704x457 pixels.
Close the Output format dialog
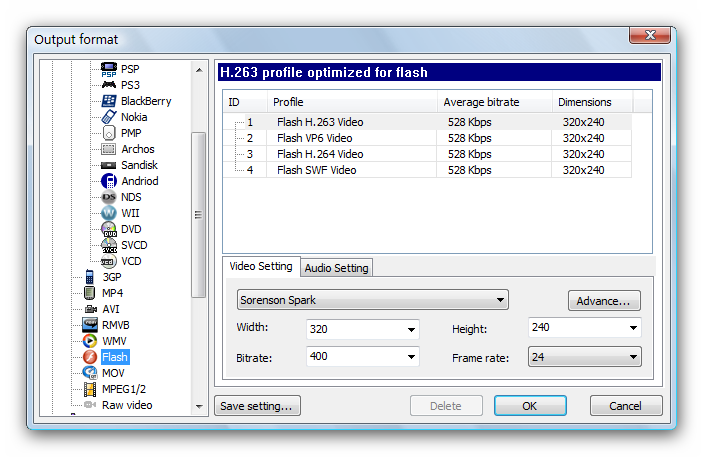650,35
